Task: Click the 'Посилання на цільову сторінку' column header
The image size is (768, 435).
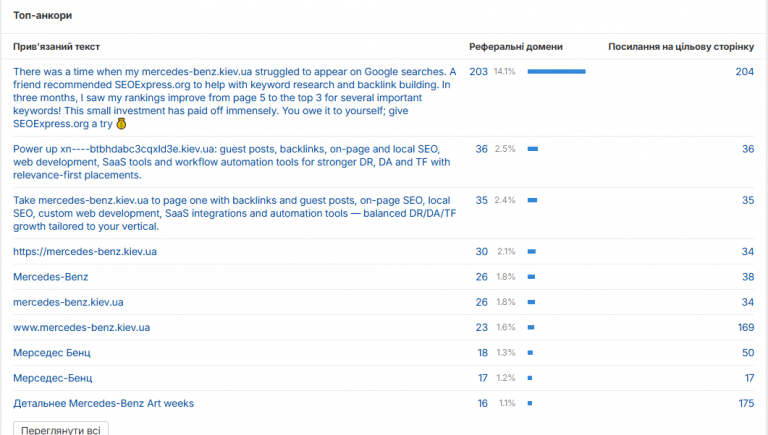Action: tap(681, 47)
